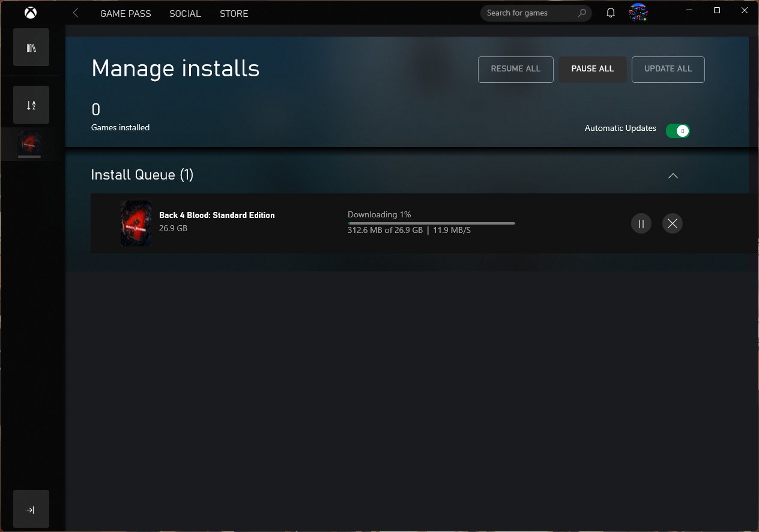Pause the Back 4 Blood download
759x532 pixels.
tap(641, 223)
